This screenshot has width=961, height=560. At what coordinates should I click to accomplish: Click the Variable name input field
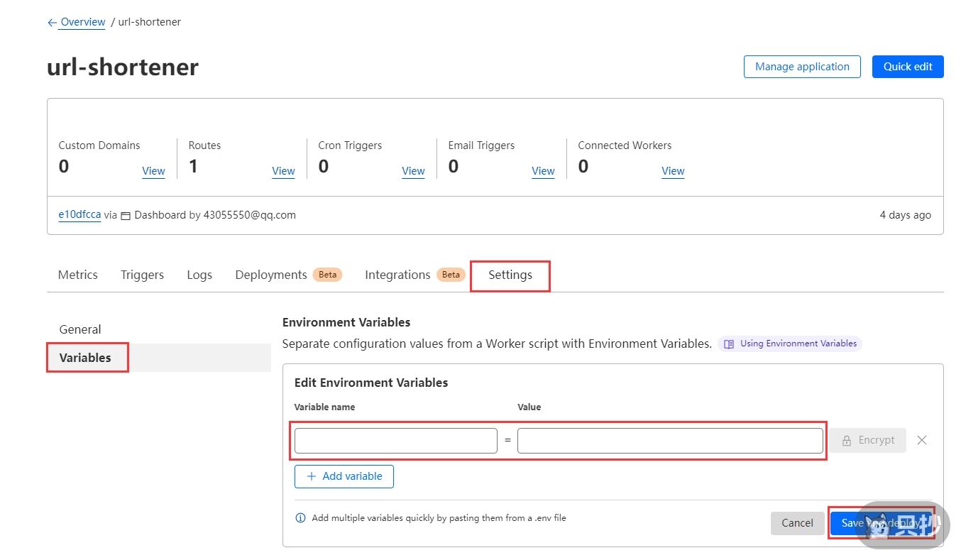pyautogui.click(x=395, y=441)
